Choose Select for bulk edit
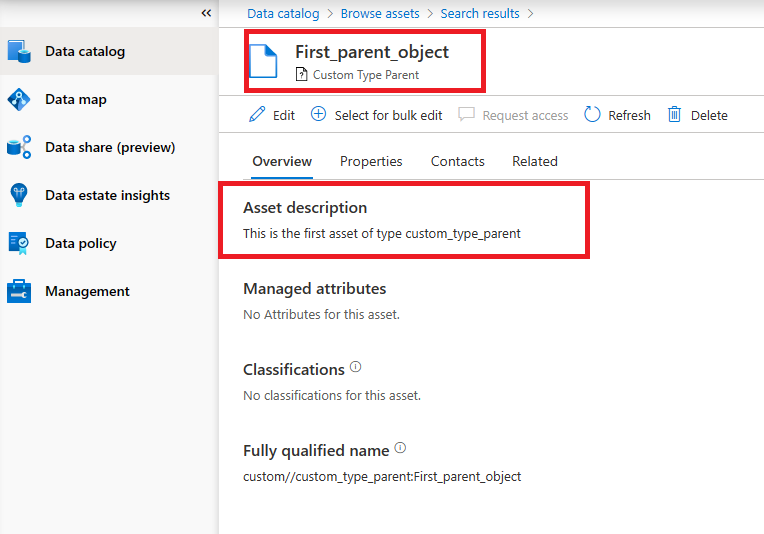The height and width of the screenshot is (534, 764). pos(377,115)
